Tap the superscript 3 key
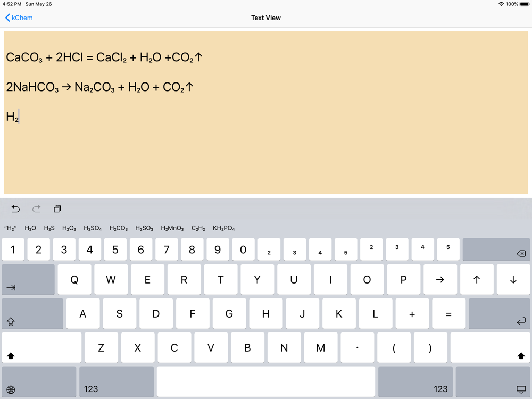Viewport: 532px width, 399px height. pos(397,250)
